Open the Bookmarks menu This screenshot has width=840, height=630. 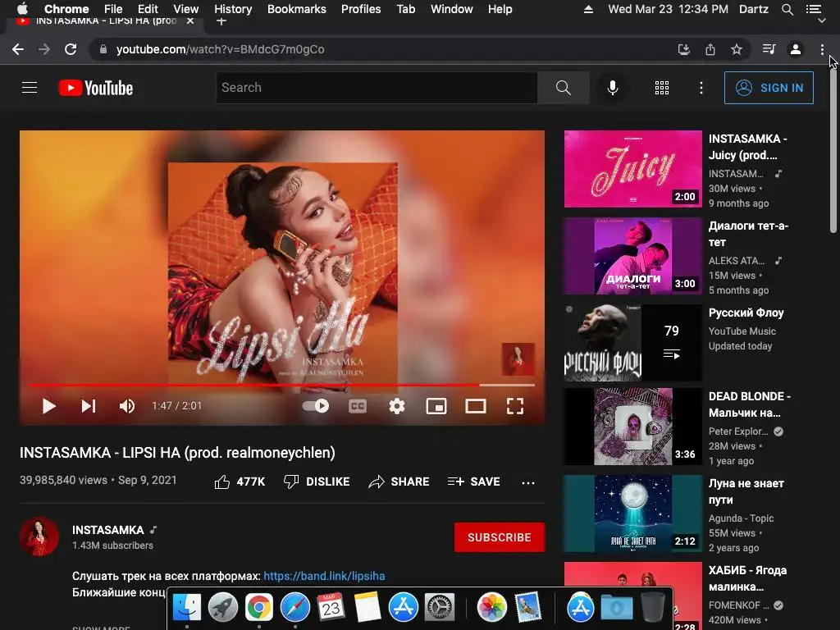click(297, 9)
